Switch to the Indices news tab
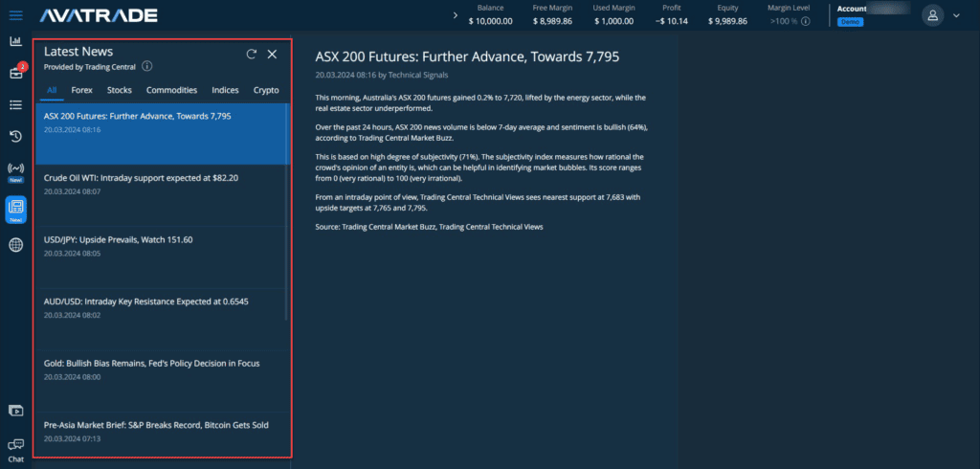The width and height of the screenshot is (980, 469). click(225, 90)
